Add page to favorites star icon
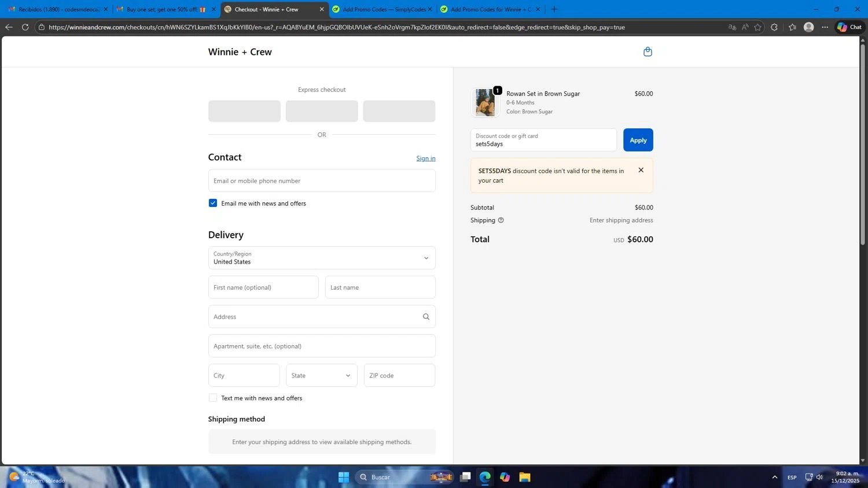This screenshot has height=488, width=868. click(x=757, y=27)
